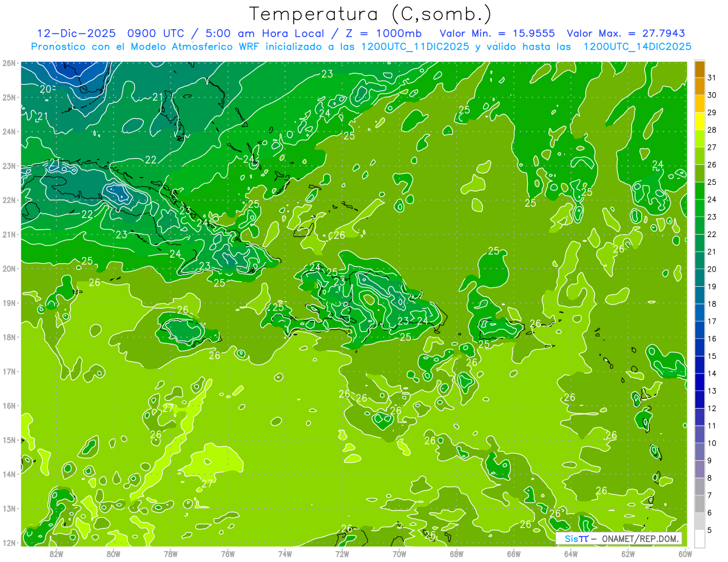Click the 'SisPI' logo text
Viewport: 728px width, 562px height.
coord(576,538)
